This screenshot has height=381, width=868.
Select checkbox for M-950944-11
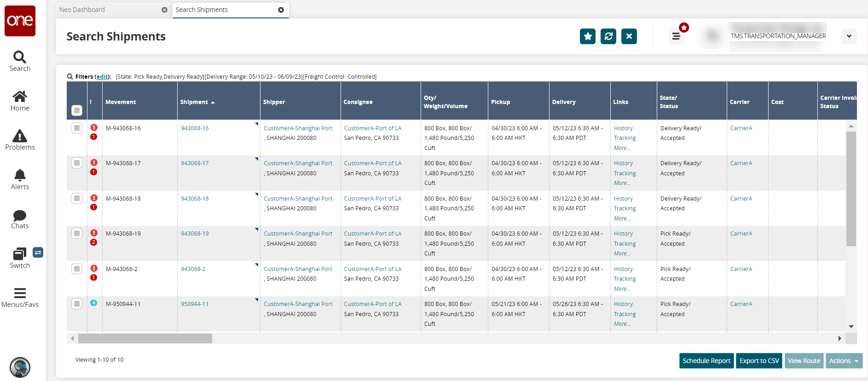77,304
